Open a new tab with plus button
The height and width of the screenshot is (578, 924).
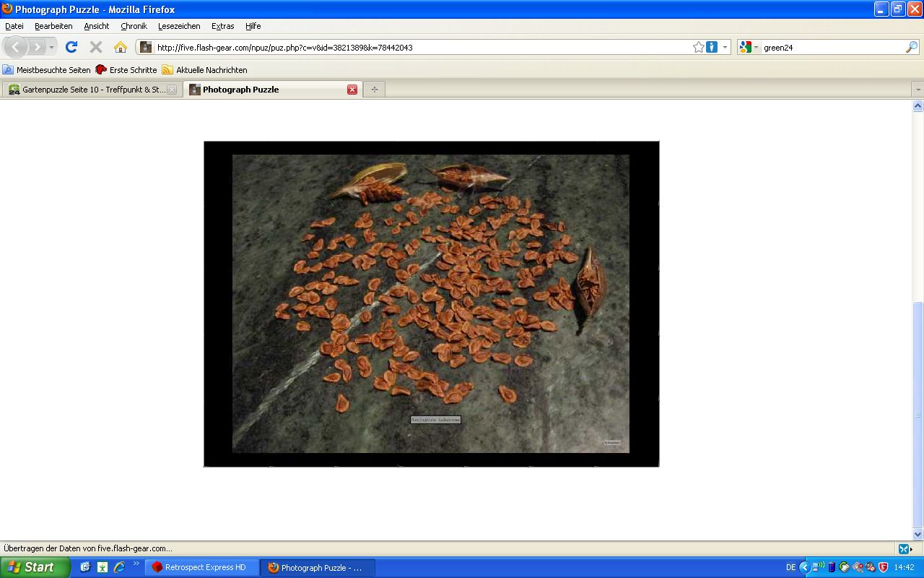374,90
